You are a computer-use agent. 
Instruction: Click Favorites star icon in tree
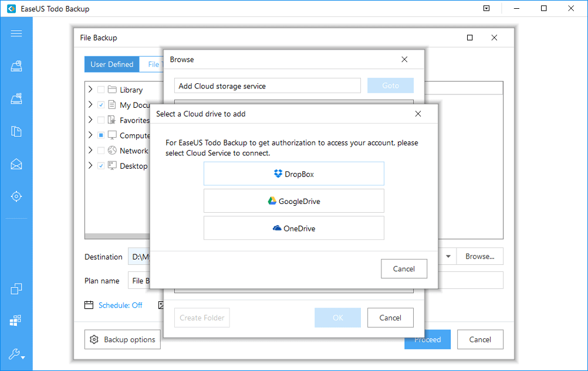pyautogui.click(x=111, y=120)
